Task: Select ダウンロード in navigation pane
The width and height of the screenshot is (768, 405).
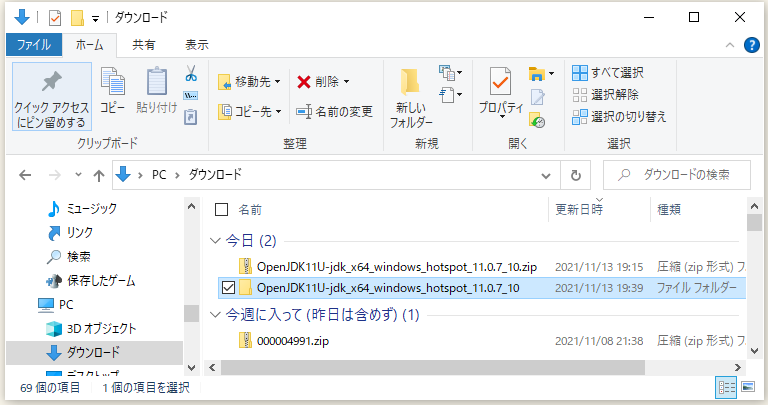Action: 94,353
